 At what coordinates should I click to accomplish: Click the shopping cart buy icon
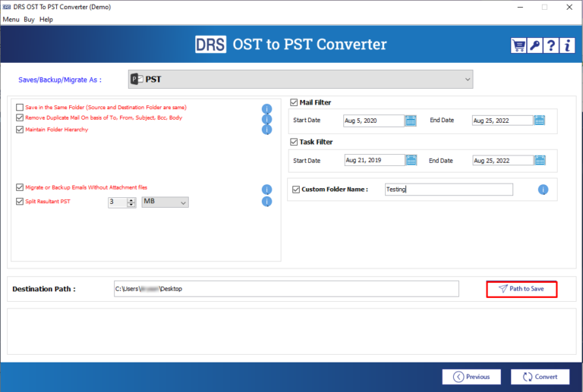[x=519, y=45]
